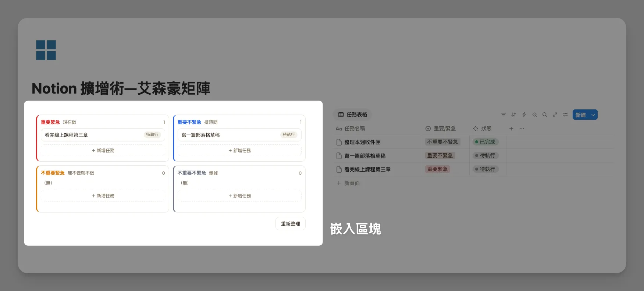644x291 pixels.
Task: Click the 不重要不緊急 quadrant heading
Action: coord(192,173)
